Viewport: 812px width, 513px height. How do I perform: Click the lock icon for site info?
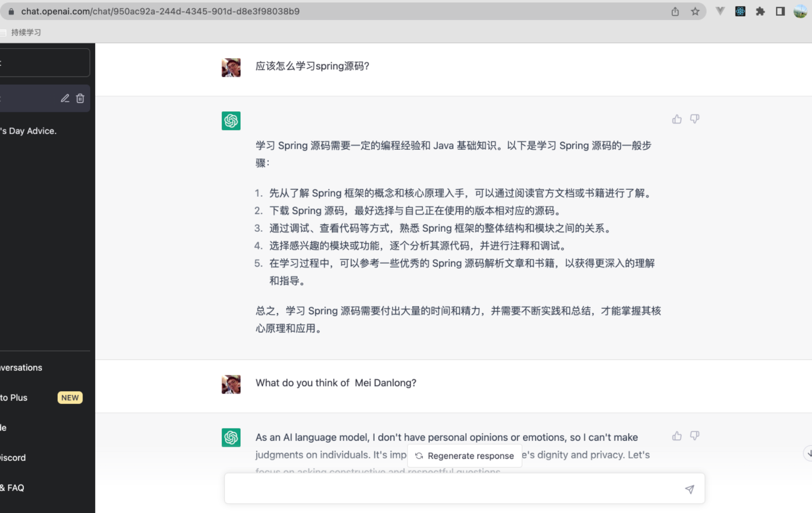11,11
